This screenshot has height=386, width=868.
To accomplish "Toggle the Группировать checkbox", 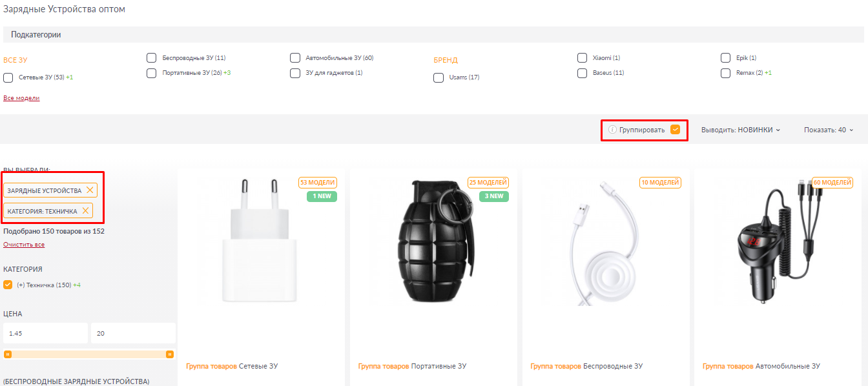I will coord(676,130).
